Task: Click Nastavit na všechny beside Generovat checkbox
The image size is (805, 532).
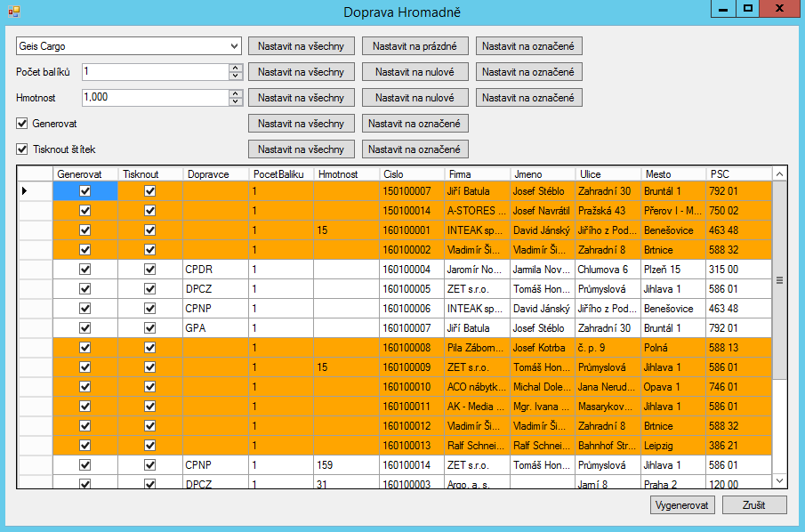Action: coord(302,124)
